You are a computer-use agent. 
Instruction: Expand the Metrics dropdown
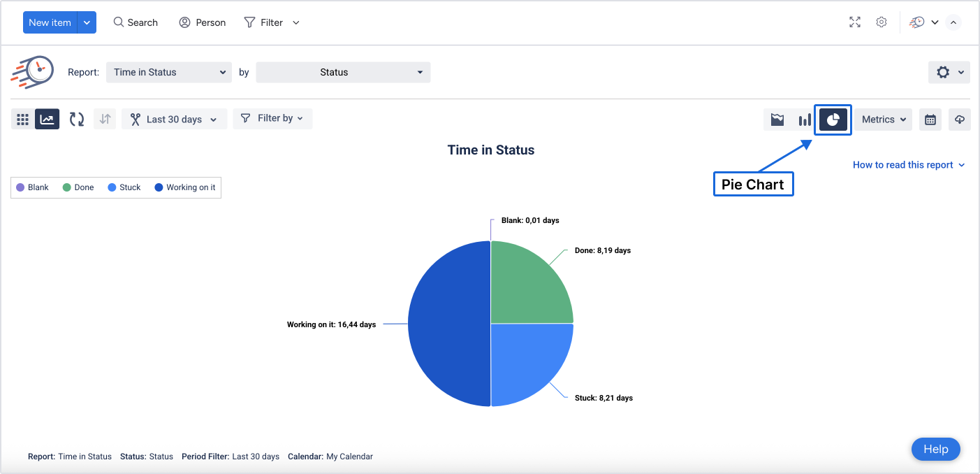[884, 120]
